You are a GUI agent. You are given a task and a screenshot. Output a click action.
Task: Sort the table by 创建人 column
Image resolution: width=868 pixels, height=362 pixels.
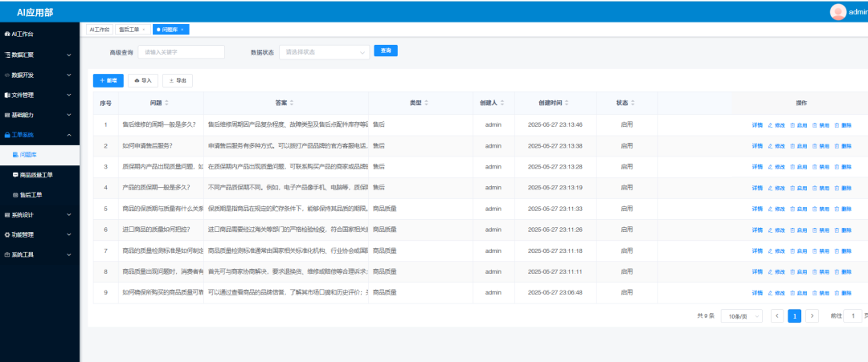[x=502, y=103]
